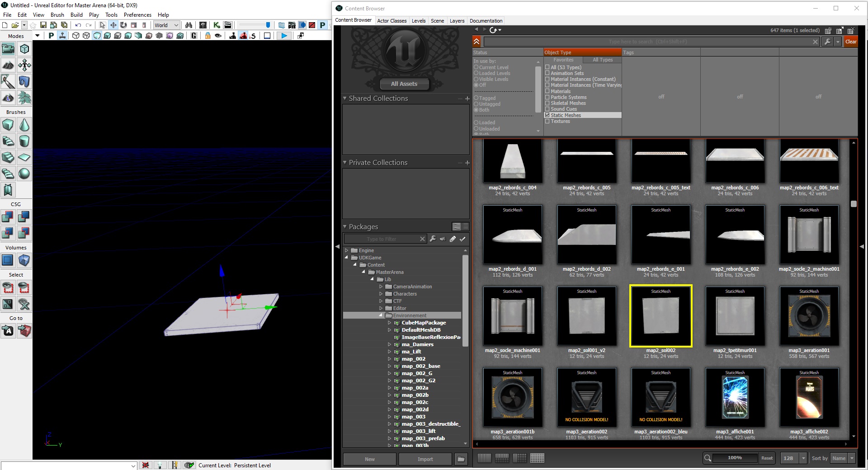Screen dimensions: 868x470
Task: Open Terrain editing mode
Action: tap(8, 65)
